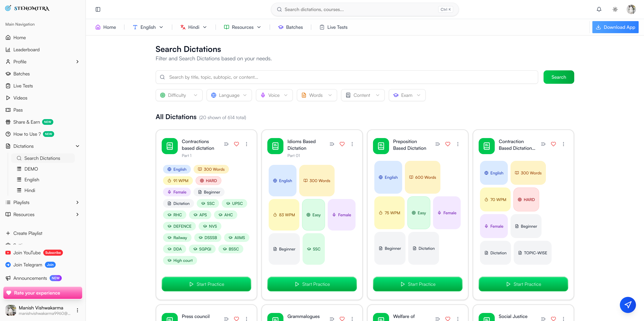
Task: Start Practice for Idioms Based Dictation
Action: (312, 284)
